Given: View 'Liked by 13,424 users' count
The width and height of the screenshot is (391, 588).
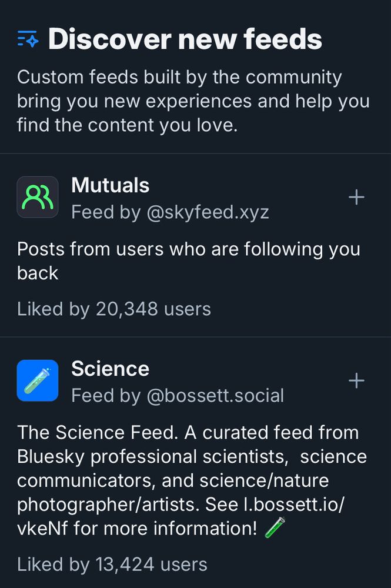Looking at the screenshot, I should (112, 564).
